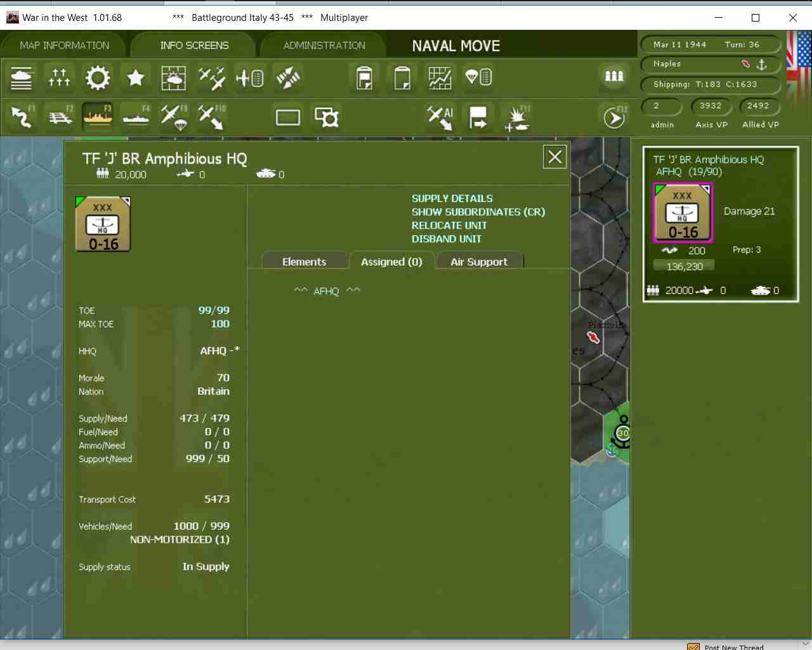Click the HHQ value AFHQ -*
The height and width of the screenshot is (650, 812).
[x=220, y=351]
